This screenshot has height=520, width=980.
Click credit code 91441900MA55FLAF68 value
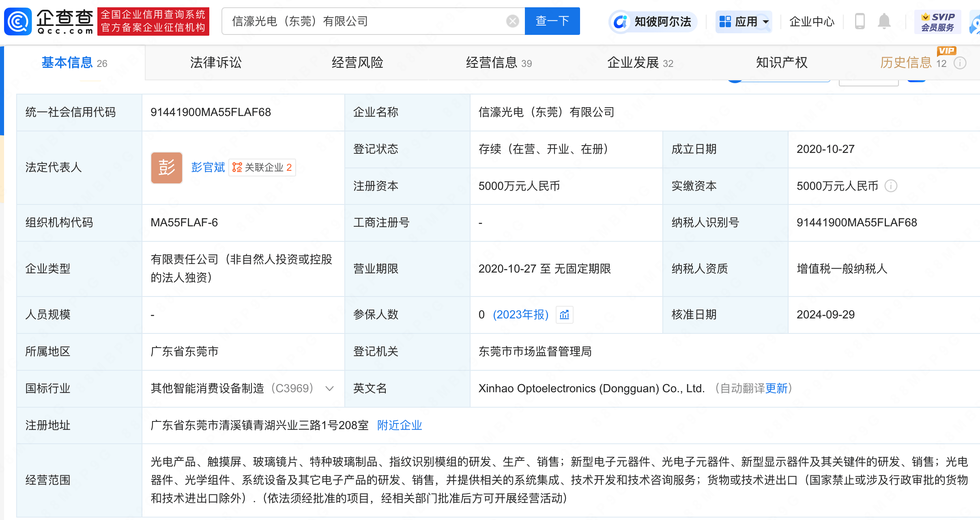211,112
